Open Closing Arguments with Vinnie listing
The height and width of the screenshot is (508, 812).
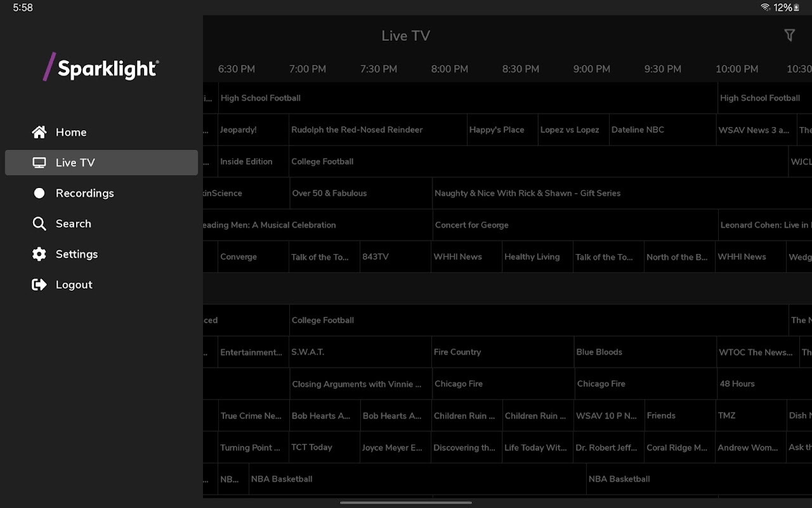tap(361, 384)
